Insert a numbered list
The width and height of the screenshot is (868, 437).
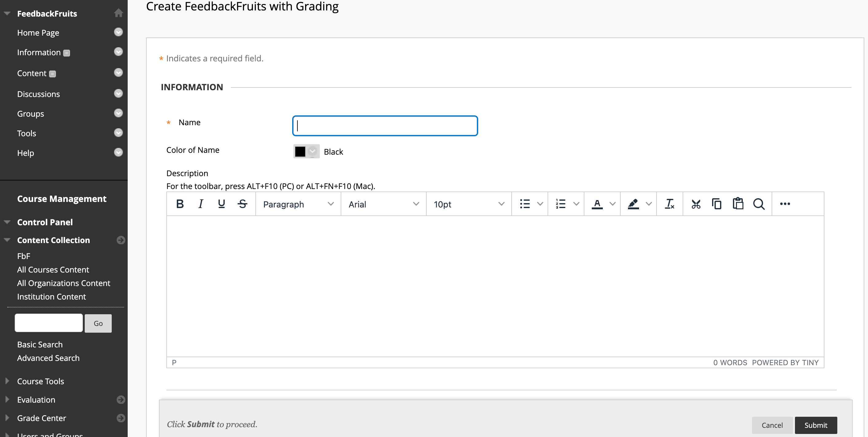561,204
